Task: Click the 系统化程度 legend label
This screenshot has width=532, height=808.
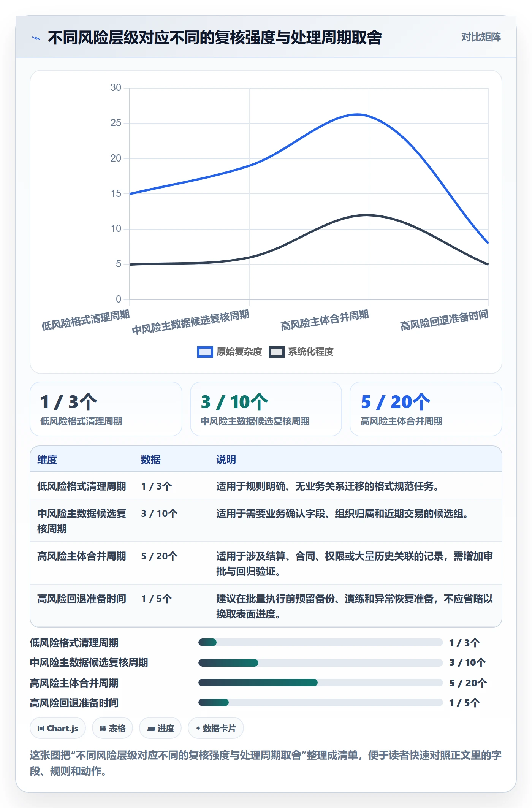Action: (x=310, y=352)
